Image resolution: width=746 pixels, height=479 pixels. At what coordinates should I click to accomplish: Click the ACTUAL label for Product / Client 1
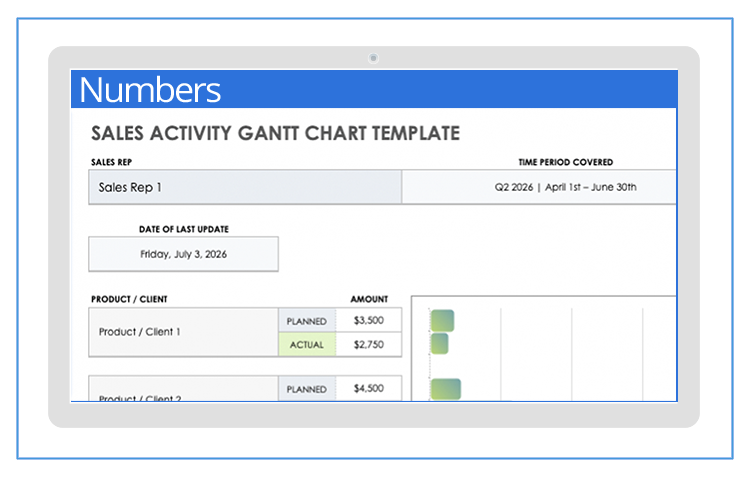[307, 344]
